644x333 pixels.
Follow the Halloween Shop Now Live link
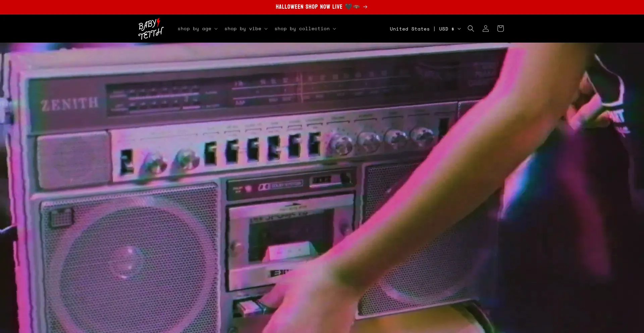(x=322, y=7)
